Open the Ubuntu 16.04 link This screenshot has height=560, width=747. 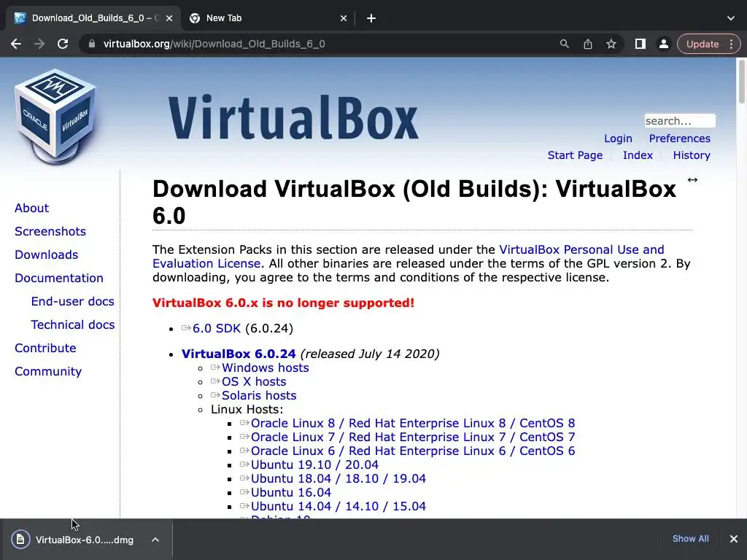pos(290,492)
